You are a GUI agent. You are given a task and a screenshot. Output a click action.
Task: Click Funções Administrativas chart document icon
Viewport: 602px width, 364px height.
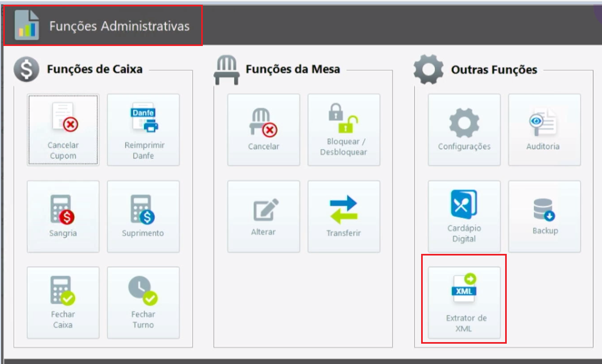pyautogui.click(x=27, y=26)
